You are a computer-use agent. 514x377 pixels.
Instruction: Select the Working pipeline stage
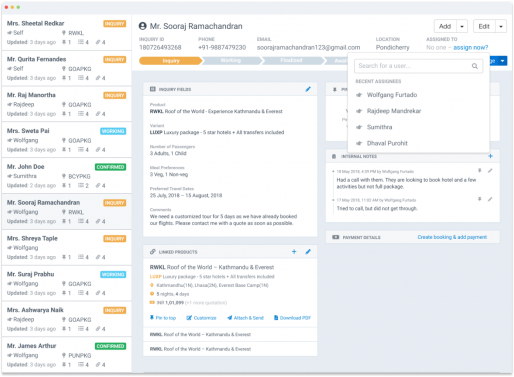(231, 61)
